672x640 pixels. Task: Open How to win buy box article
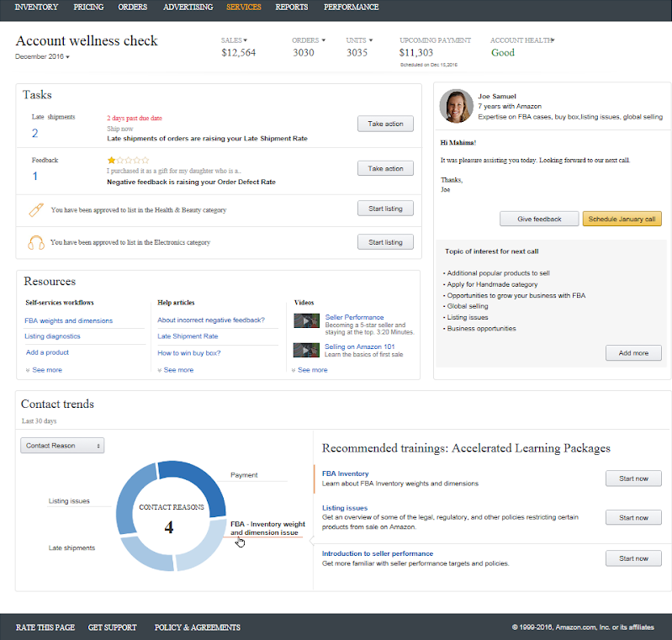click(189, 353)
